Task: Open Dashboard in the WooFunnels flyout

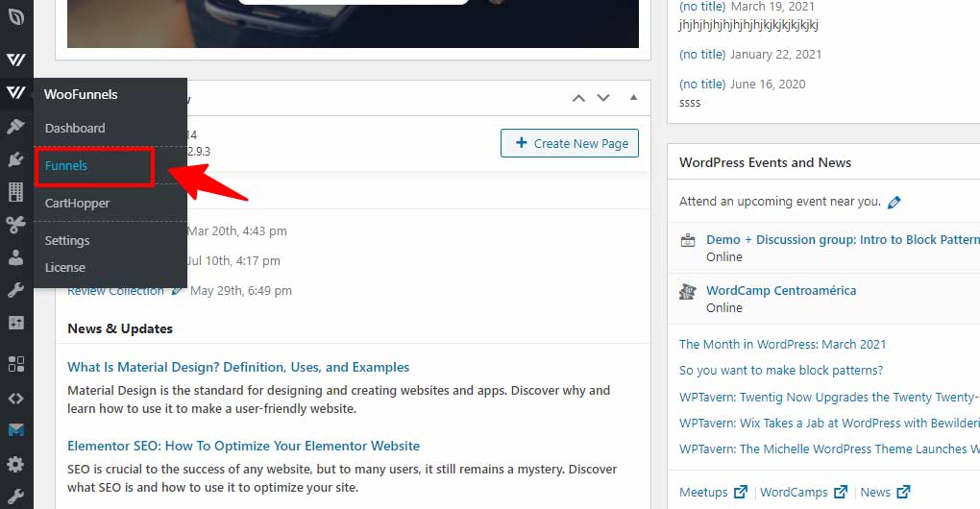Action: tap(75, 128)
